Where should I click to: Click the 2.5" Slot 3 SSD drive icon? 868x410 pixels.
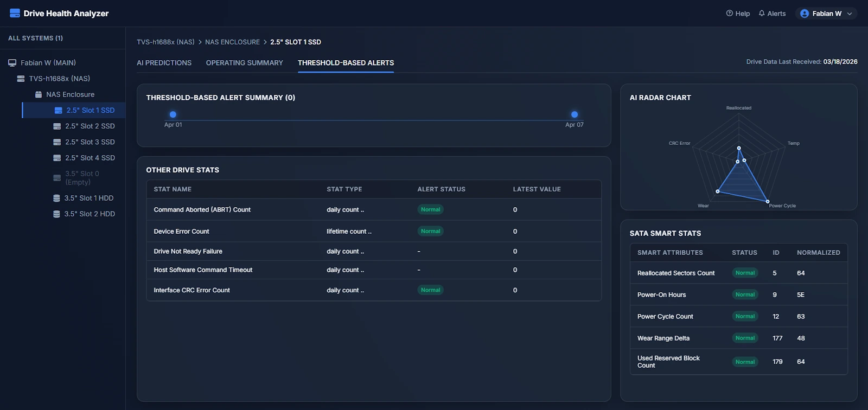click(57, 142)
